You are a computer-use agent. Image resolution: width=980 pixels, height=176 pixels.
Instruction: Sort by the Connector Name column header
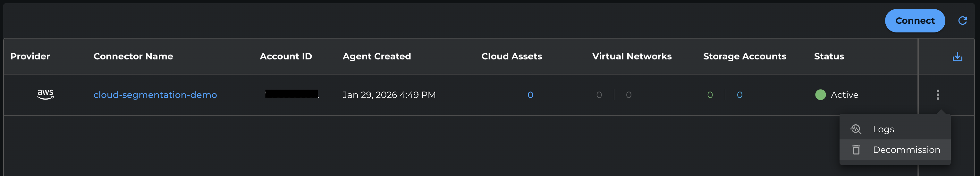pyautogui.click(x=133, y=57)
